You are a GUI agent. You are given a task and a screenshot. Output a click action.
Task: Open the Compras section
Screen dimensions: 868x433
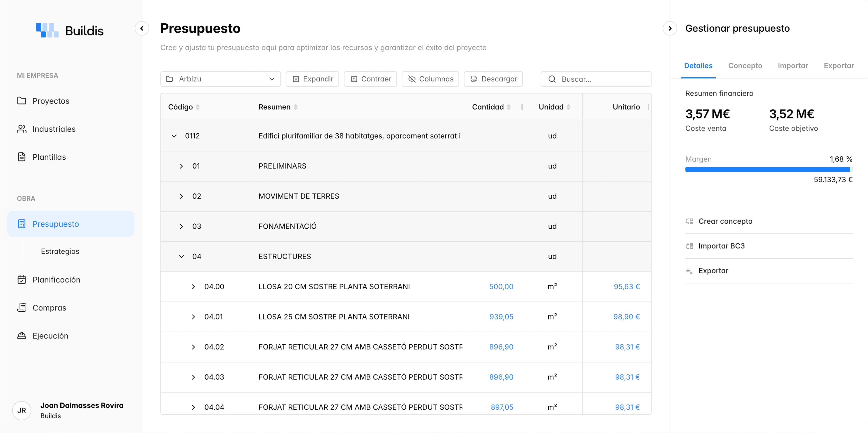49,307
